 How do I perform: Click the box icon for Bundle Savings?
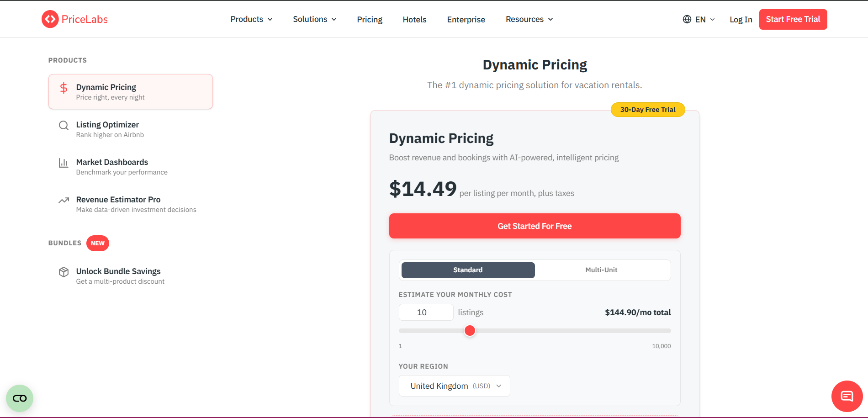(64, 272)
